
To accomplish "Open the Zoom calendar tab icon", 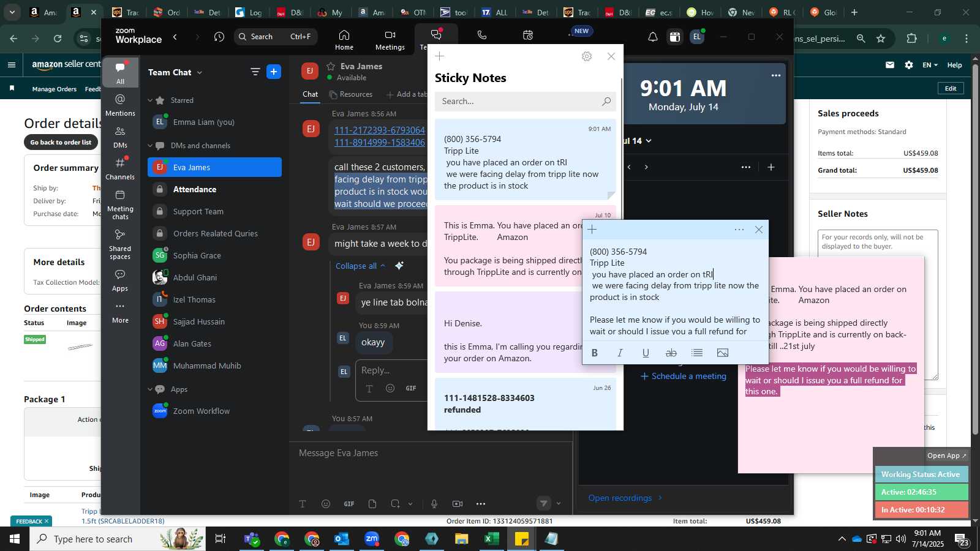I will pos(528,36).
